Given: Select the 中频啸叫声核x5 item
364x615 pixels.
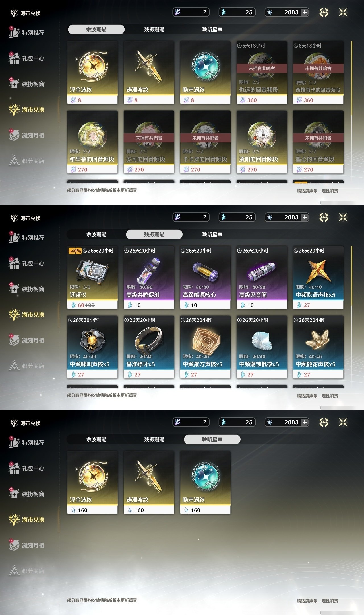Looking at the screenshot, I should pos(92,347).
